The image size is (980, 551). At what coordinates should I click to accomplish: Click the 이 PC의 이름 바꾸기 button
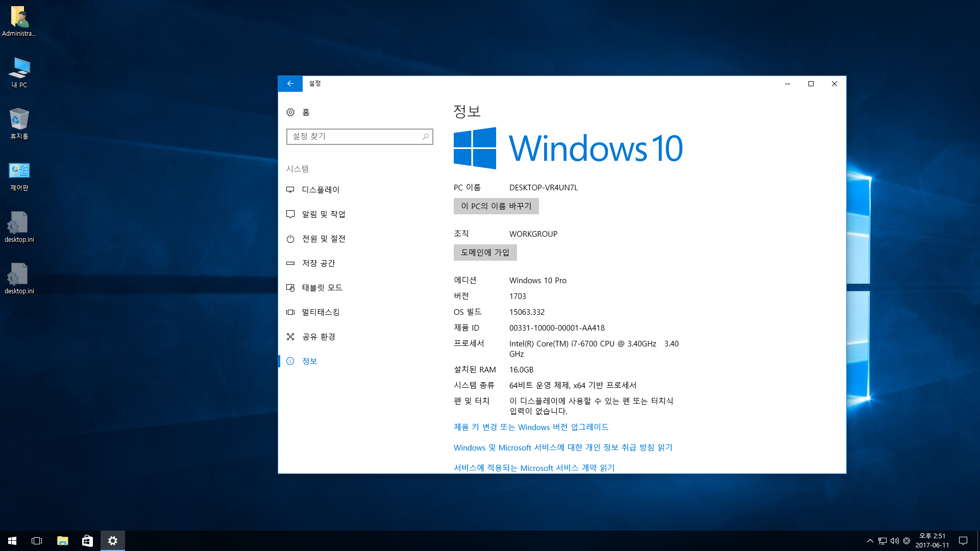(496, 206)
